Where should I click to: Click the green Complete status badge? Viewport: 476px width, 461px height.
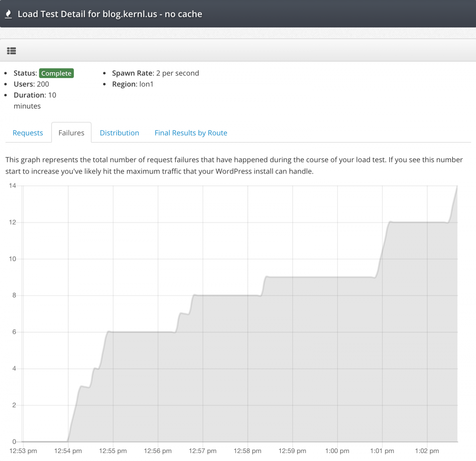[x=56, y=73]
